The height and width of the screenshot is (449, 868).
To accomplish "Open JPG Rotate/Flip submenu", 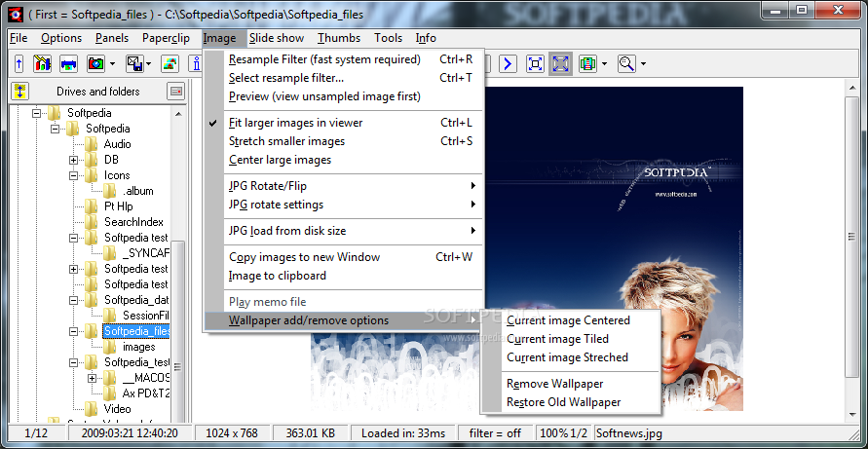I will [343, 185].
